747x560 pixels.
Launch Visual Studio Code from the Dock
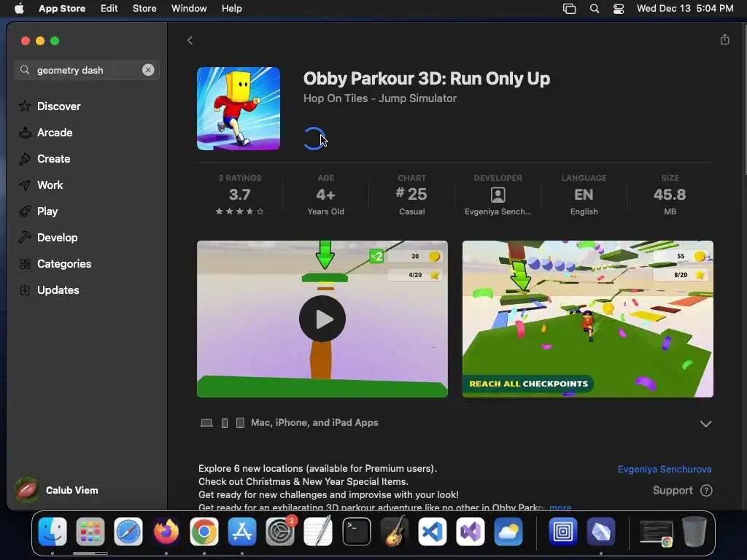[x=432, y=532]
